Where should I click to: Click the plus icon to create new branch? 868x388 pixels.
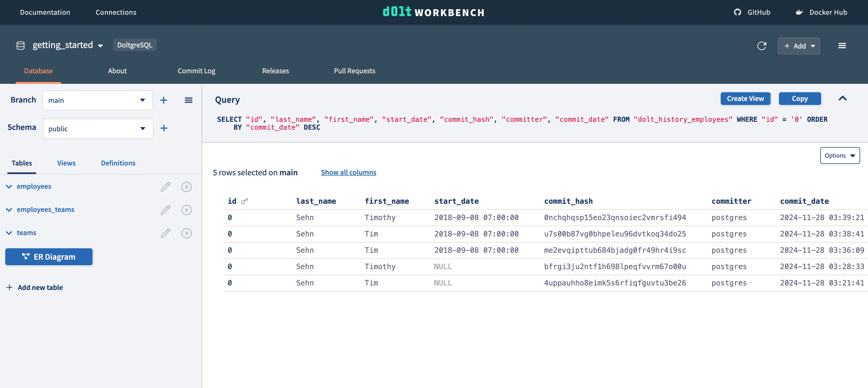tap(163, 100)
